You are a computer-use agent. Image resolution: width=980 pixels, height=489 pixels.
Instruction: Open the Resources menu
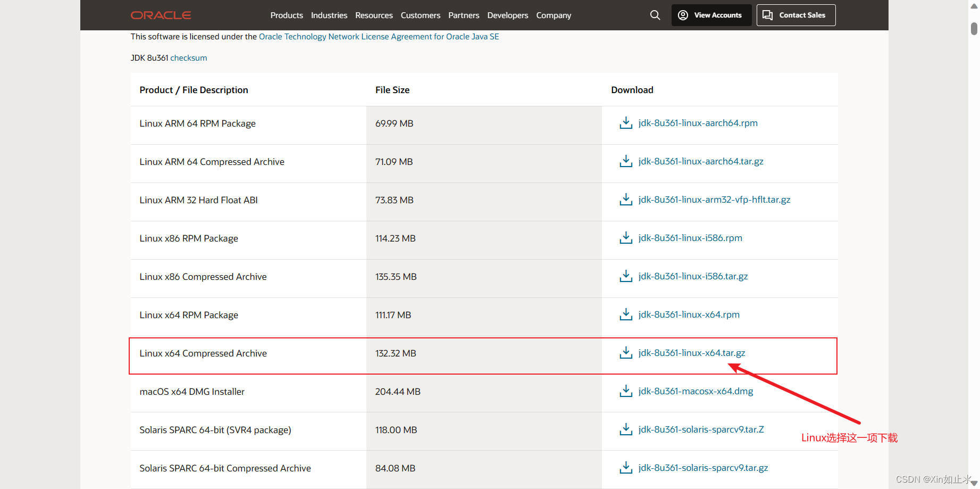374,15
